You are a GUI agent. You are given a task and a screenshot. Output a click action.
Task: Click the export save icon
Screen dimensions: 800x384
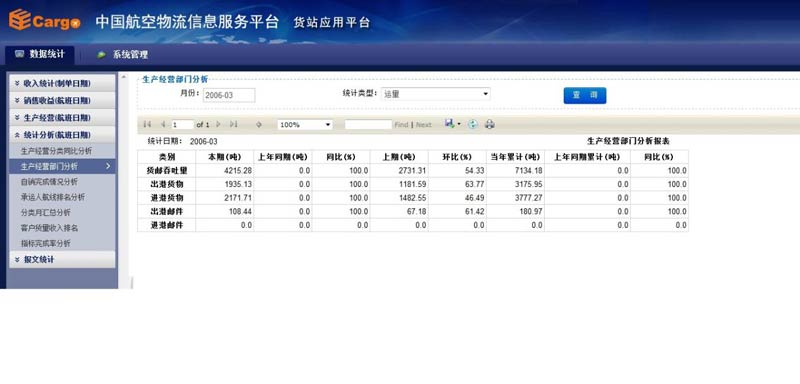click(x=449, y=123)
